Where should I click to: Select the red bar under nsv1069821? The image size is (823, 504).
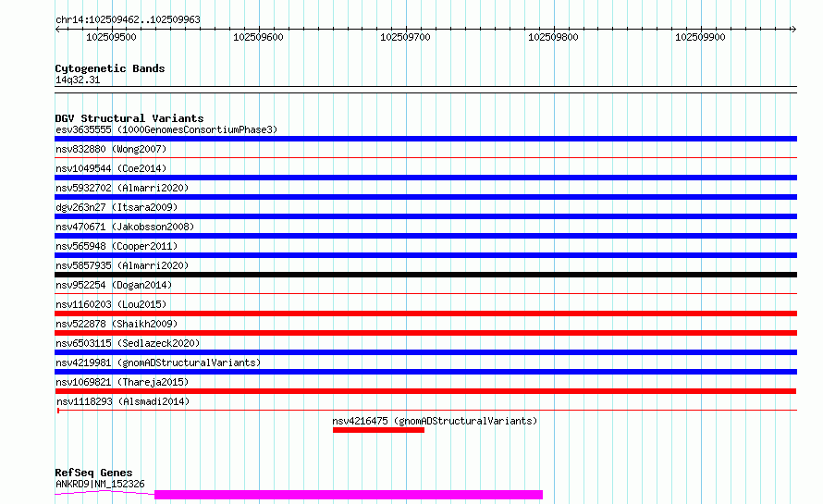(425, 391)
